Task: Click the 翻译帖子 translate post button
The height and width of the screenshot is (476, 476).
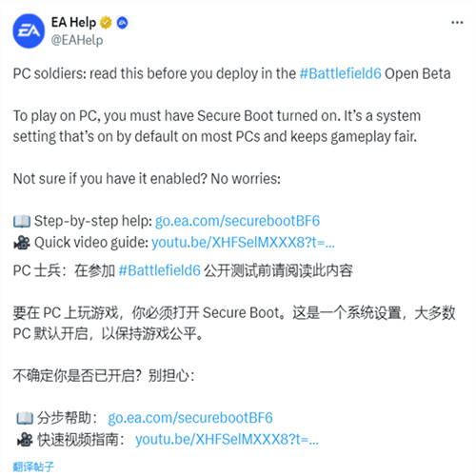Action: (x=33, y=466)
